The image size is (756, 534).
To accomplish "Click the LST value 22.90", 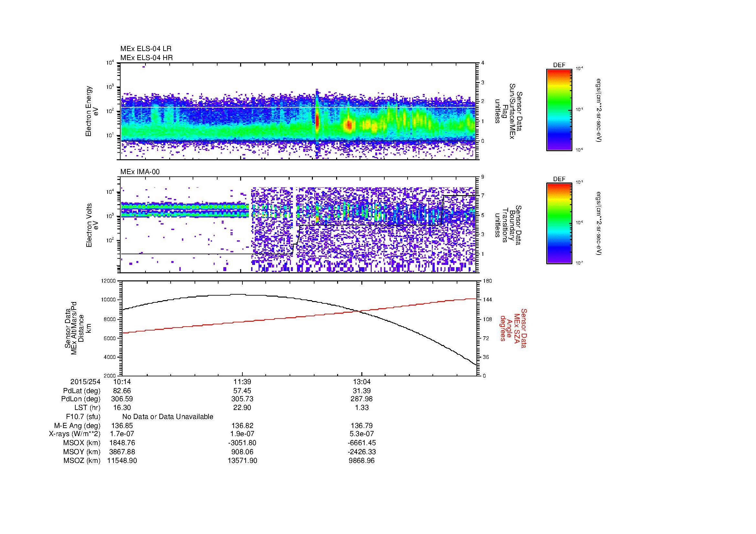I will (242, 408).
